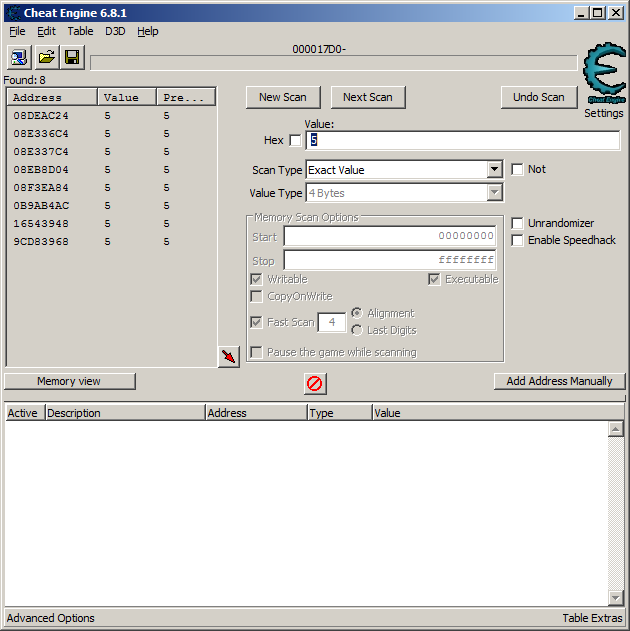Click the Pre... column header
630x631 pixels.
[x=186, y=97]
